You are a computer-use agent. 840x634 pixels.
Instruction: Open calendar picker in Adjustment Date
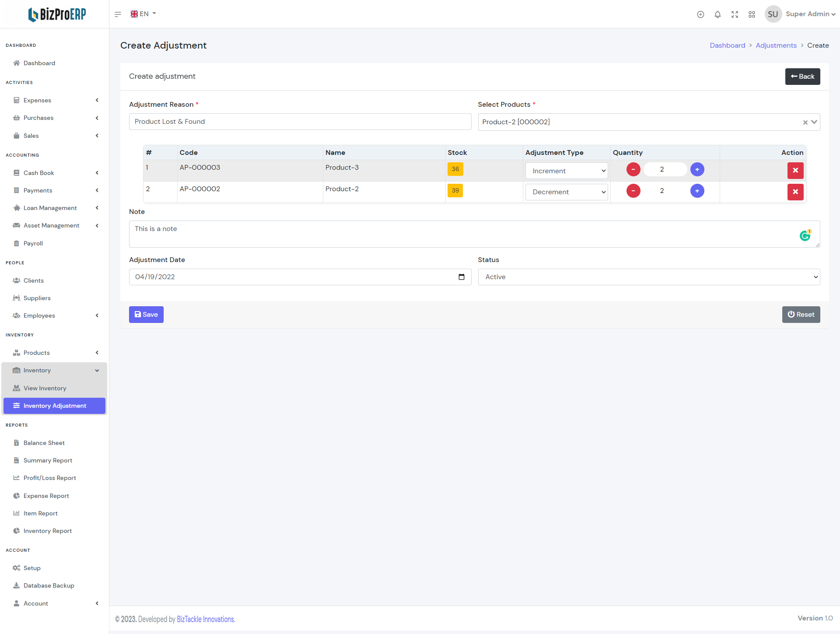461,277
